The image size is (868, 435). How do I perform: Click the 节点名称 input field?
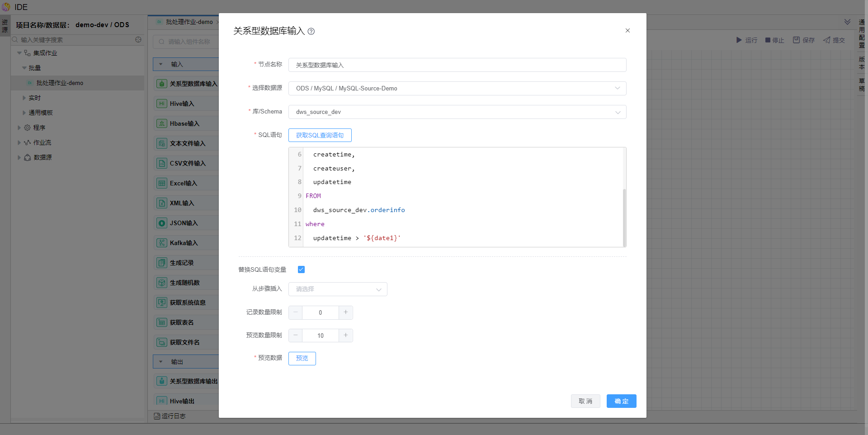click(x=457, y=65)
